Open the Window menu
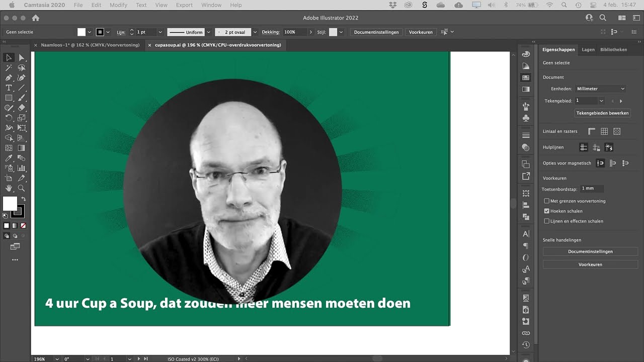The image size is (644, 362). [x=211, y=5]
